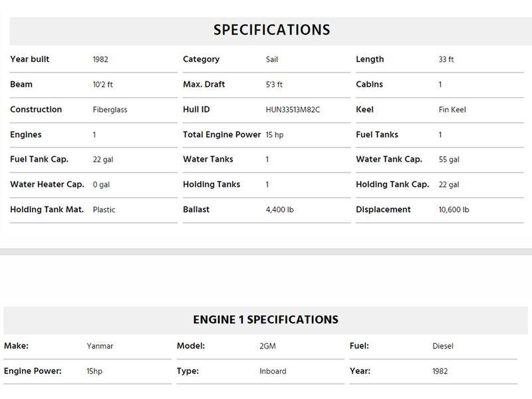Select the Beam value 10'2 ft

point(103,84)
